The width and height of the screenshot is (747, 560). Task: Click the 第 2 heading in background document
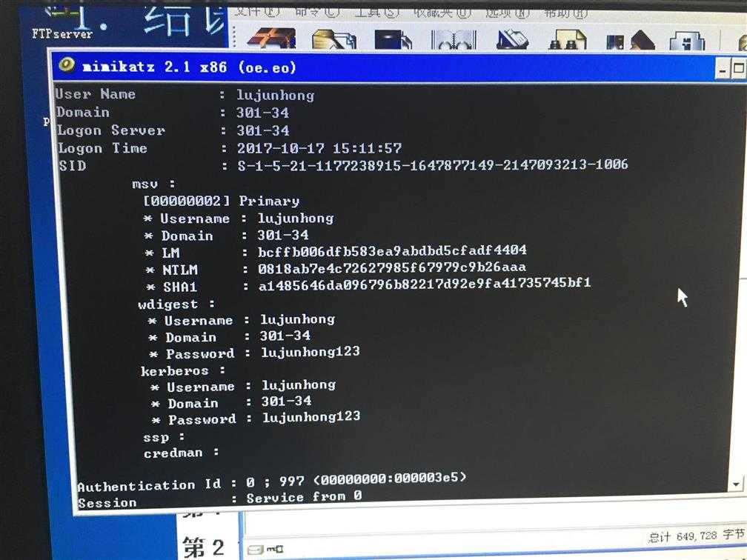click(202, 547)
